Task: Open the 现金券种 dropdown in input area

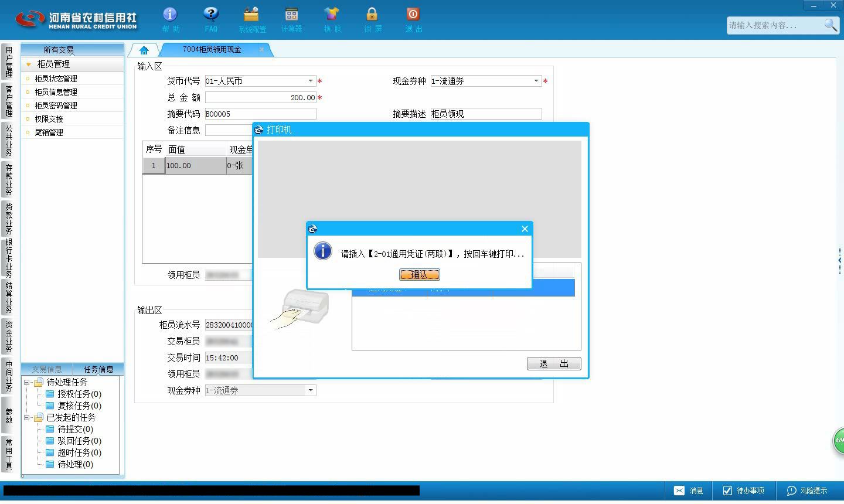Action: tap(536, 81)
